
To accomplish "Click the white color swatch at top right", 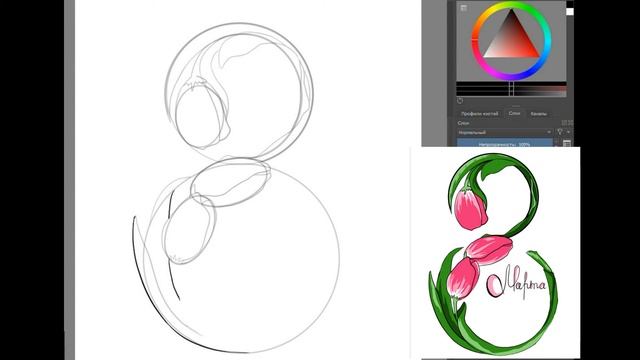I will click(x=570, y=11).
